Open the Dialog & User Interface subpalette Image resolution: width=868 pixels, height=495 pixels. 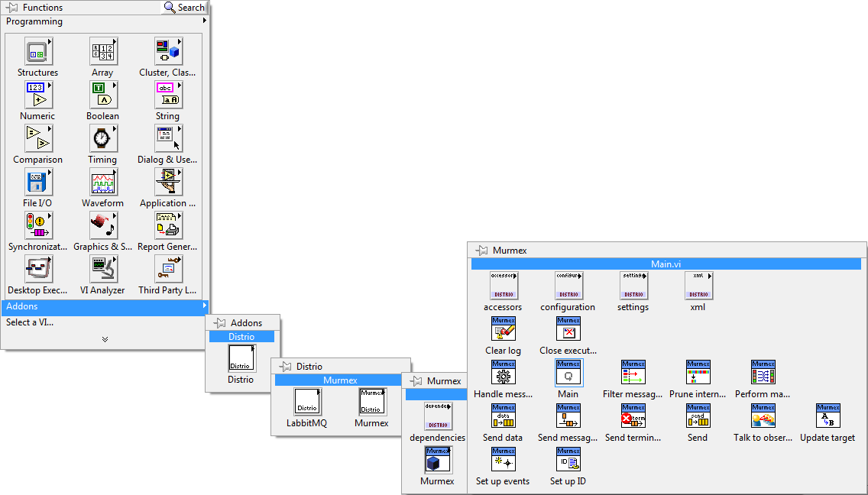pos(168,138)
